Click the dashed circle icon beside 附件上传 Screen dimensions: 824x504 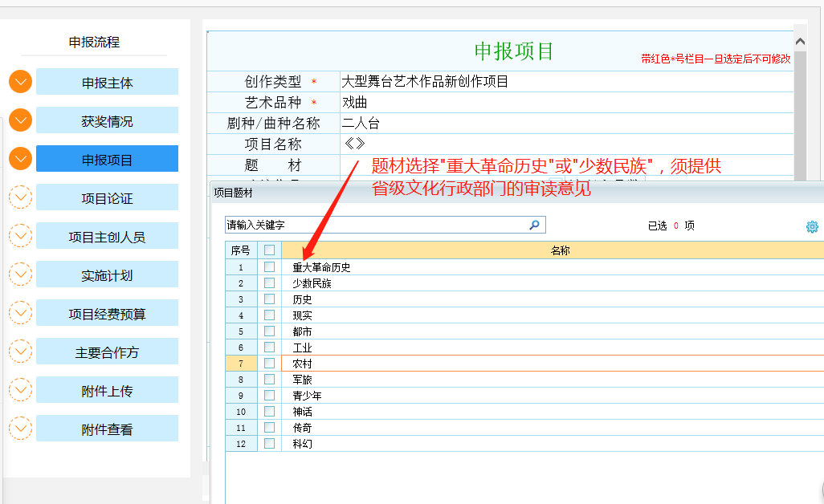[x=20, y=390]
